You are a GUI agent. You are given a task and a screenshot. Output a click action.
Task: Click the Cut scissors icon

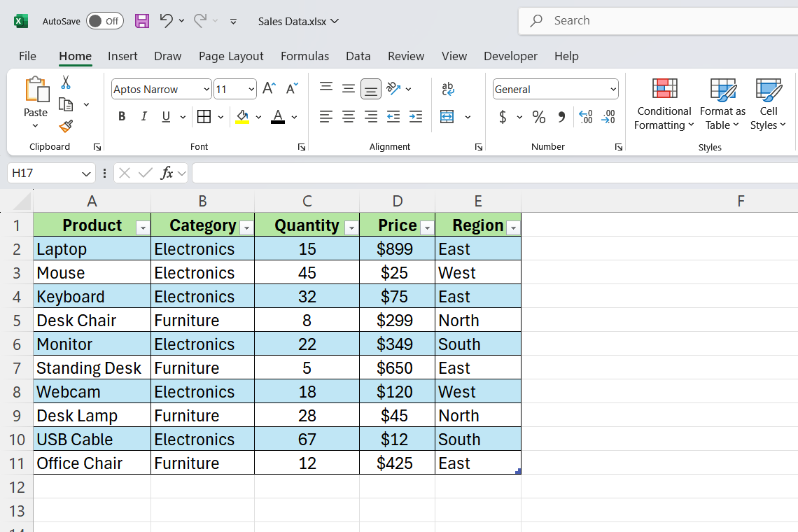click(66, 82)
